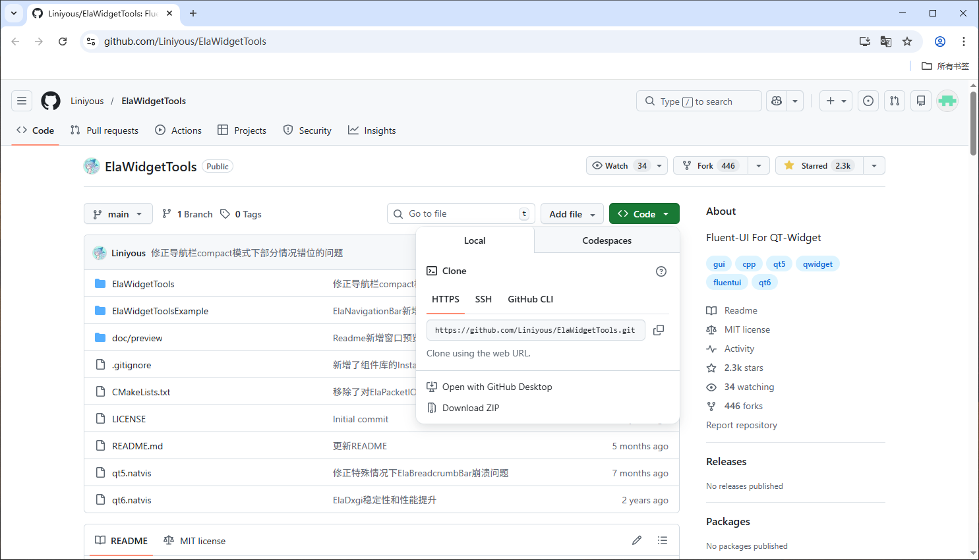The width and height of the screenshot is (979, 560).
Task: Open the clone help question icon
Action: point(661,271)
